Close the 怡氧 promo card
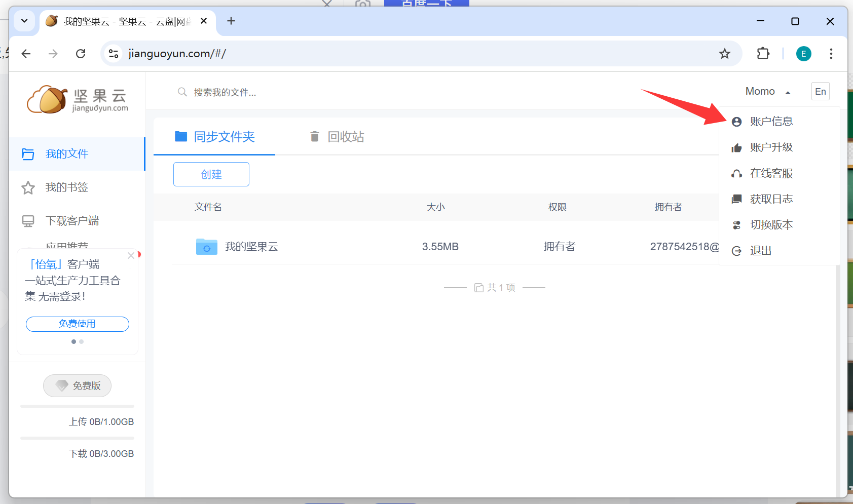Viewport: 853px width, 504px height. pos(131,256)
